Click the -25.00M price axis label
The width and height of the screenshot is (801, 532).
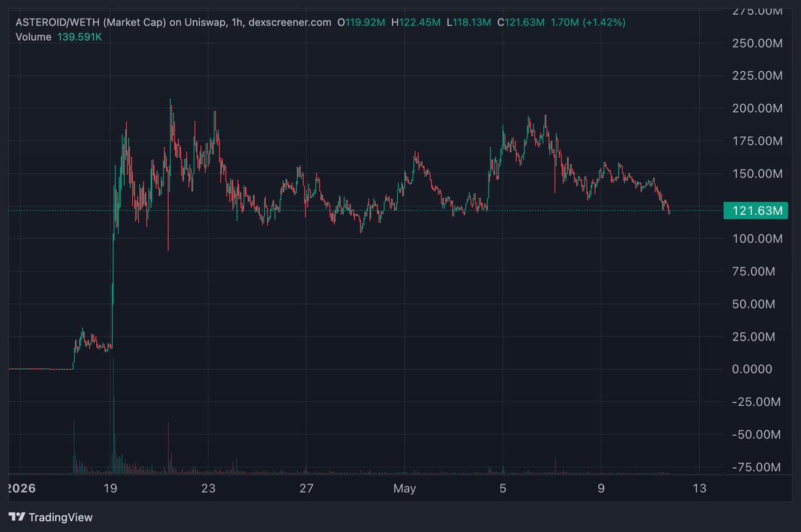(758, 402)
